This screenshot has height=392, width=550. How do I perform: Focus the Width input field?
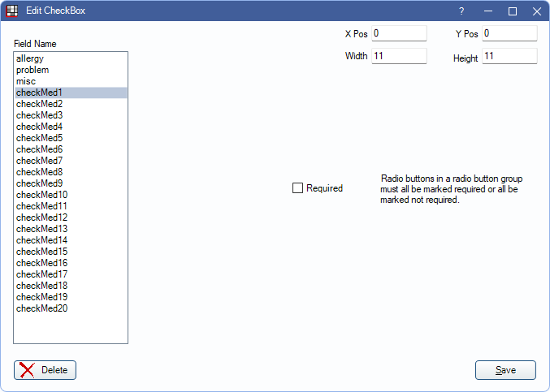point(398,56)
